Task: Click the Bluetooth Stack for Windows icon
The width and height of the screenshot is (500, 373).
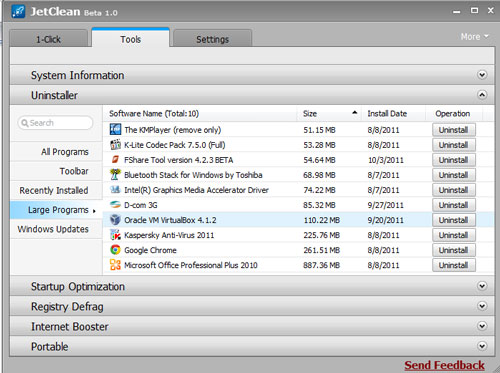Action: click(115, 174)
